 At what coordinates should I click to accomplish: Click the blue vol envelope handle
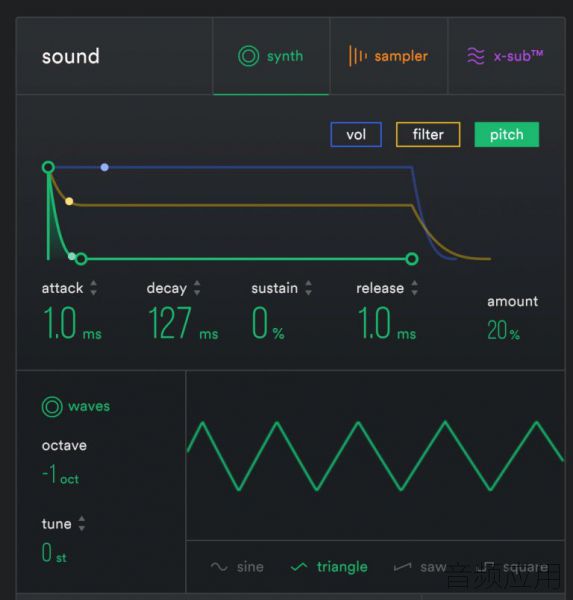pos(104,167)
